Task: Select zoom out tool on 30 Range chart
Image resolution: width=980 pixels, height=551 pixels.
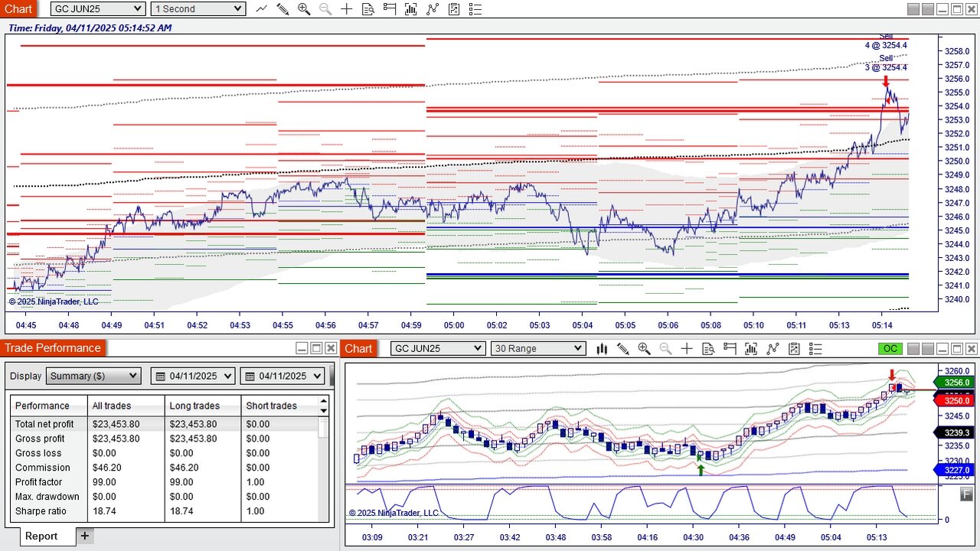Action: 665,348
